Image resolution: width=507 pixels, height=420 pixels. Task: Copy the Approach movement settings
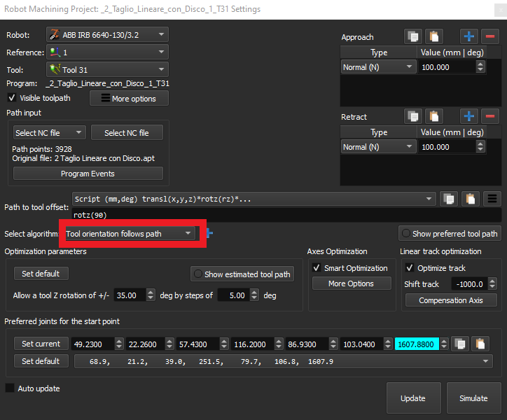pyautogui.click(x=413, y=37)
